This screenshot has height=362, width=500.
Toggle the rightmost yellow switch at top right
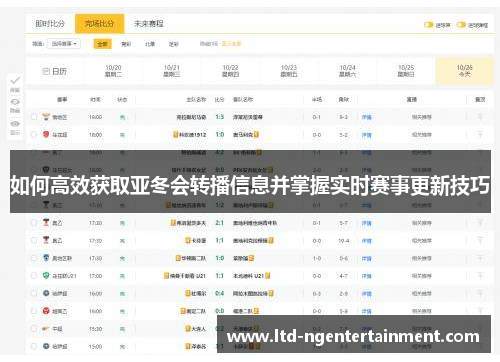[x=461, y=25]
